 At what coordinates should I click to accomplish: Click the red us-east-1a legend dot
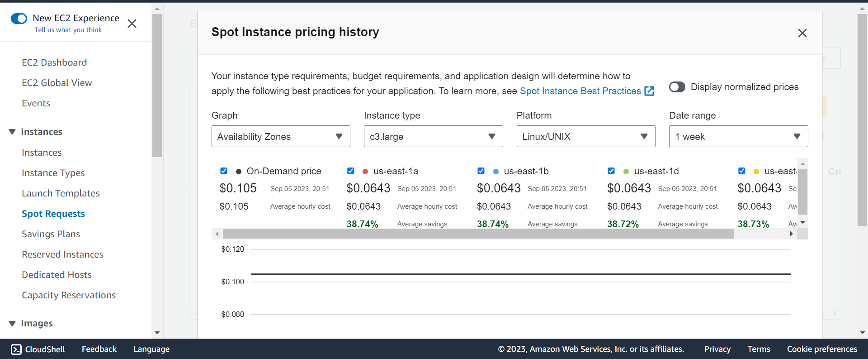(x=365, y=172)
